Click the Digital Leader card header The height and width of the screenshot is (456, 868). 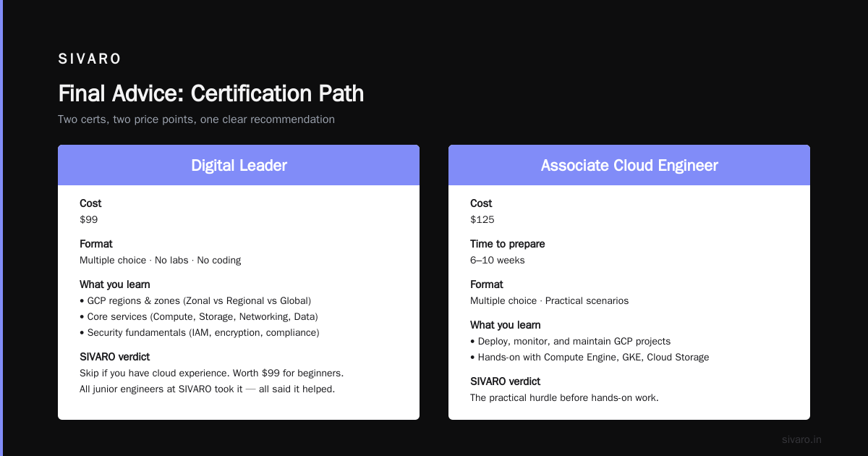coord(239,165)
